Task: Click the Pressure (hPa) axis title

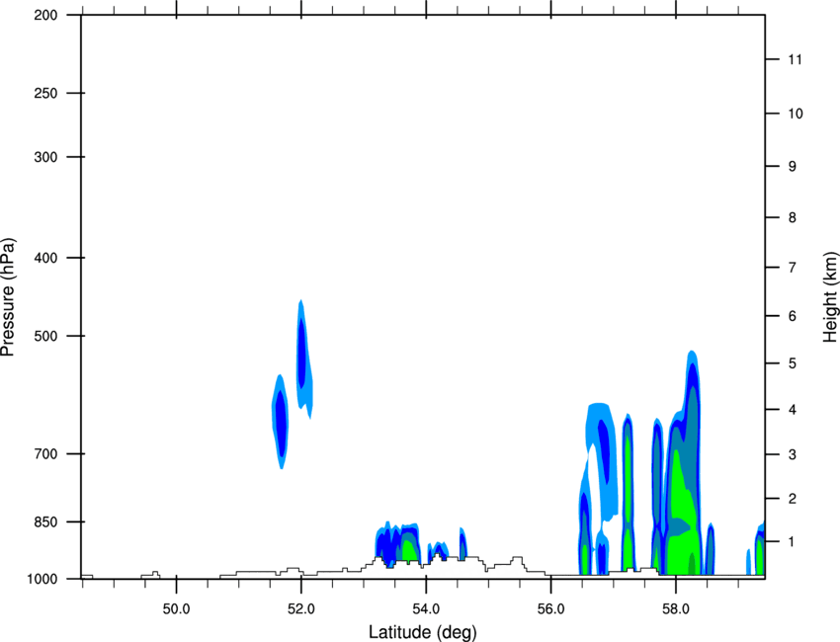Action: pyautogui.click(x=8, y=297)
